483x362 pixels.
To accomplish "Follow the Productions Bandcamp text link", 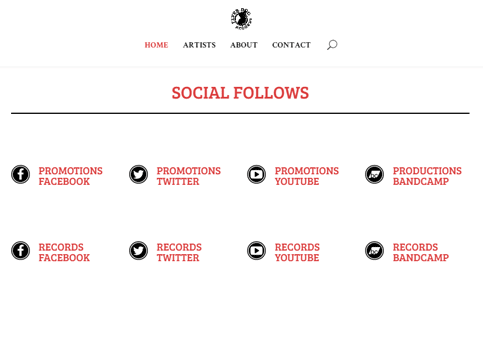I will point(427,176).
